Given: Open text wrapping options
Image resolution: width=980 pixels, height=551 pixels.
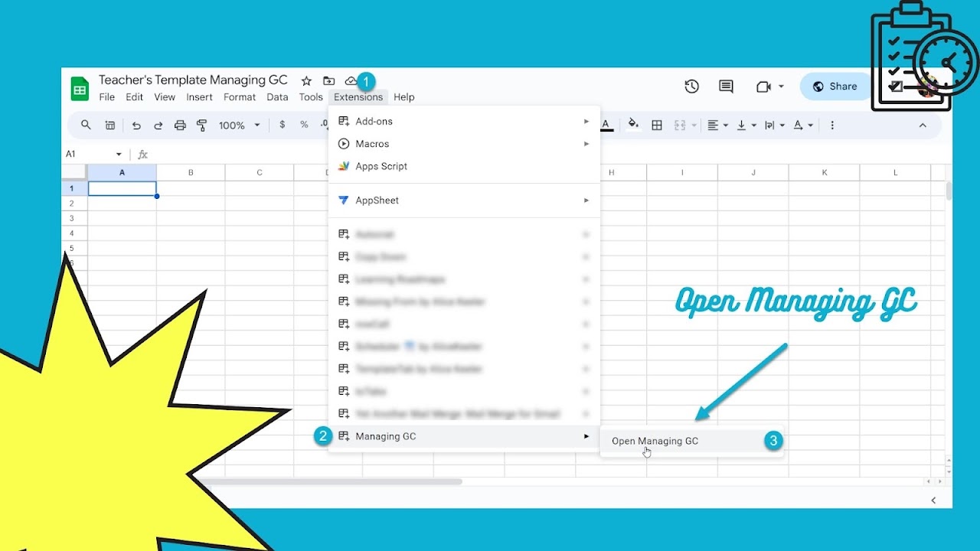Looking at the screenshot, I should click(774, 125).
